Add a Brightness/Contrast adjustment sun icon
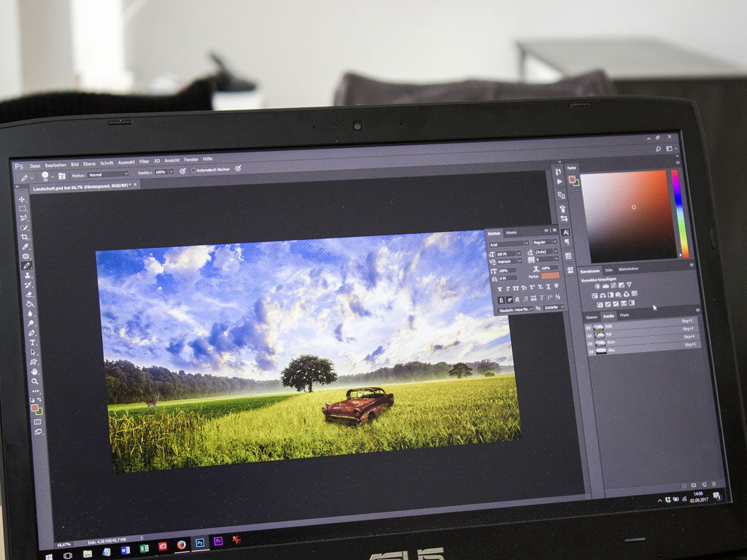Image resolution: width=747 pixels, height=560 pixels. click(597, 286)
